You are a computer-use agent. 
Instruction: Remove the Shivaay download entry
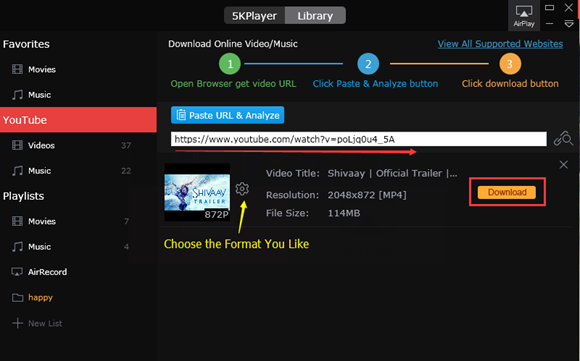tap(563, 165)
